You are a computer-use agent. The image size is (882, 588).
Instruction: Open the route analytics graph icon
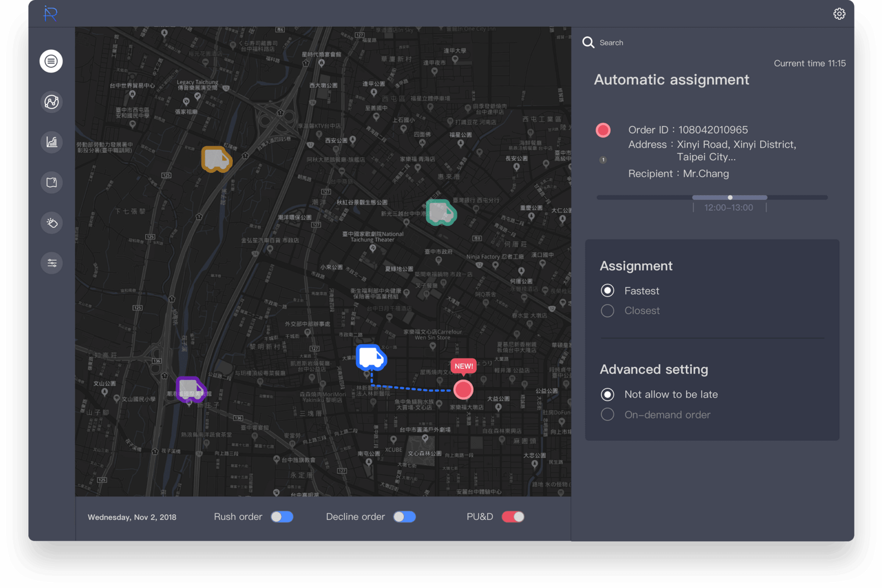pos(52,102)
